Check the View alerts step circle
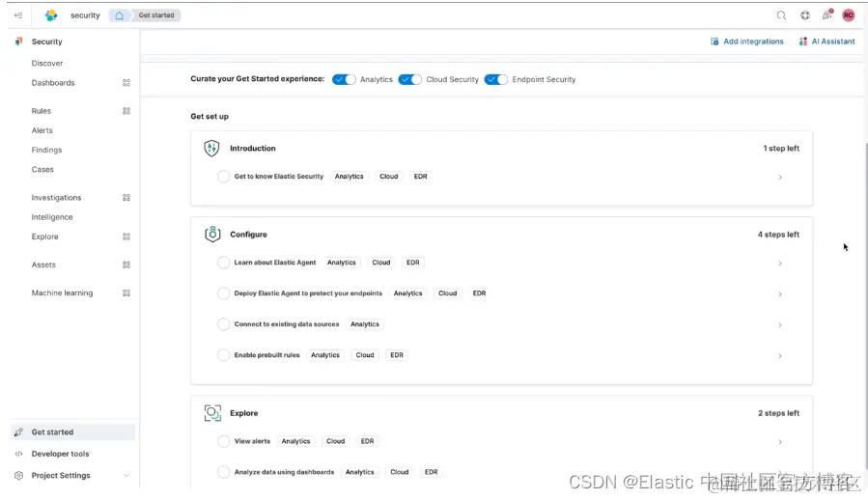The height and width of the screenshot is (500, 868). tap(223, 441)
